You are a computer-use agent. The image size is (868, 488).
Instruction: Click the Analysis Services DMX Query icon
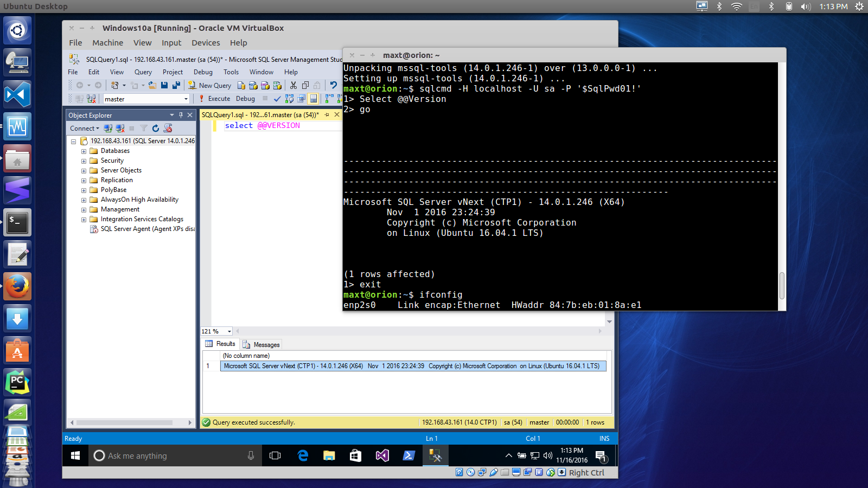click(x=265, y=85)
